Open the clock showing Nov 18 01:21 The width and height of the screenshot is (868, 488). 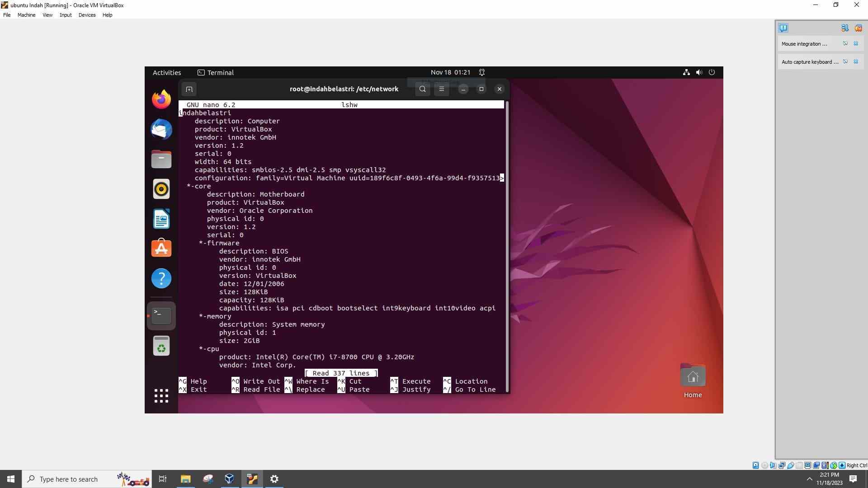[x=450, y=72]
